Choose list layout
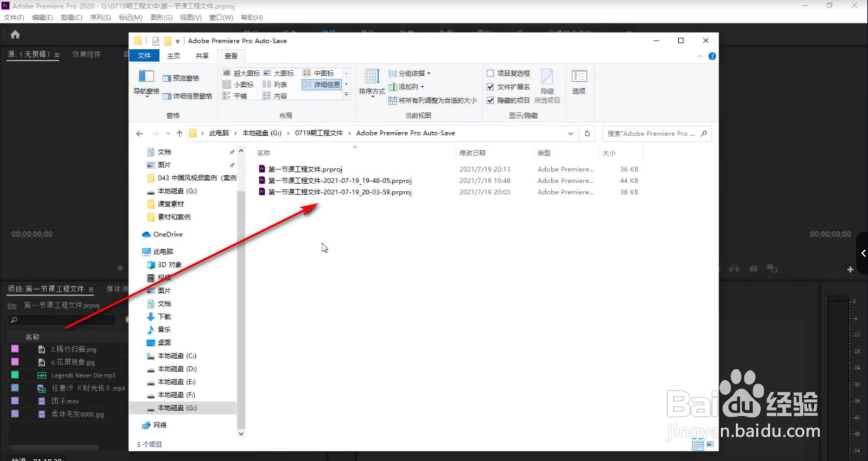 275,85
